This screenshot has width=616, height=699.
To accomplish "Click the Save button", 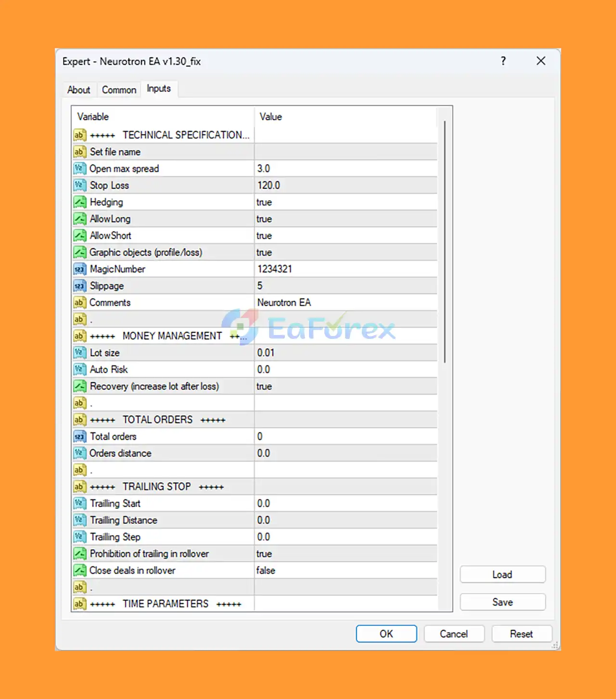I will pyautogui.click(x=502, y=602).
